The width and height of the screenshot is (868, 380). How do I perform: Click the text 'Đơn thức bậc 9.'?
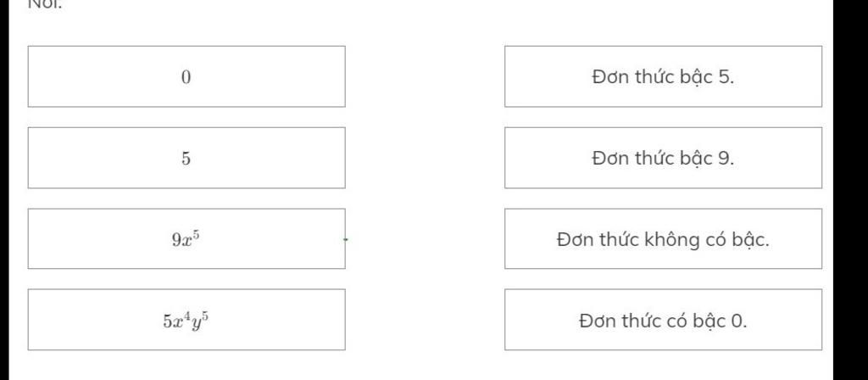(663, 159)
